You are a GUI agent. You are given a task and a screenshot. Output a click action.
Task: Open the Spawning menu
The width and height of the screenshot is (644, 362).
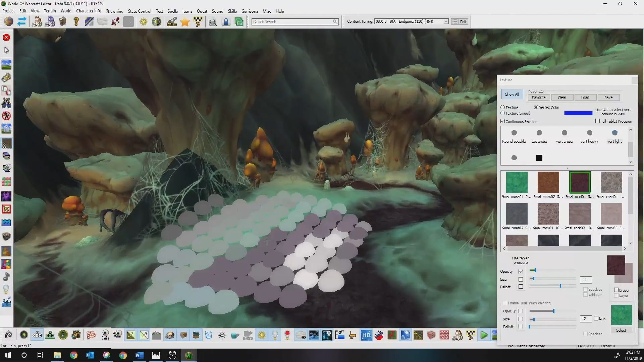pos(114,11)
